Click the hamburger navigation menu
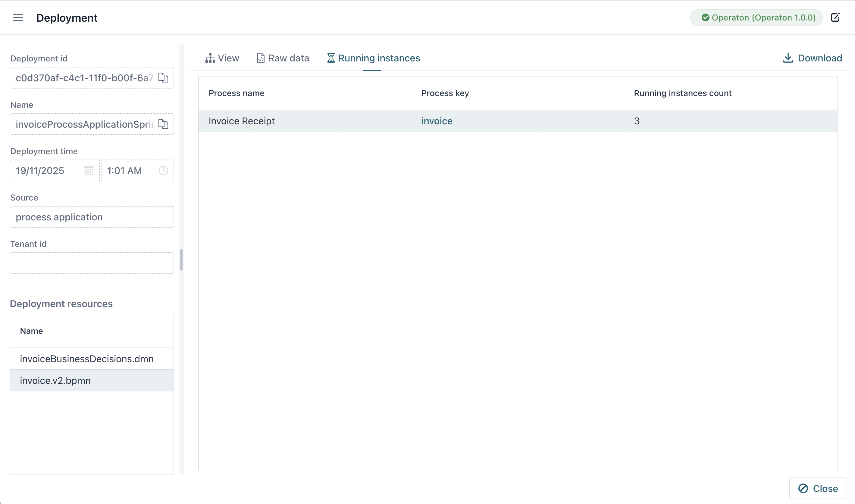This screenshot has height=504, width=855. (x=18, y=18)
